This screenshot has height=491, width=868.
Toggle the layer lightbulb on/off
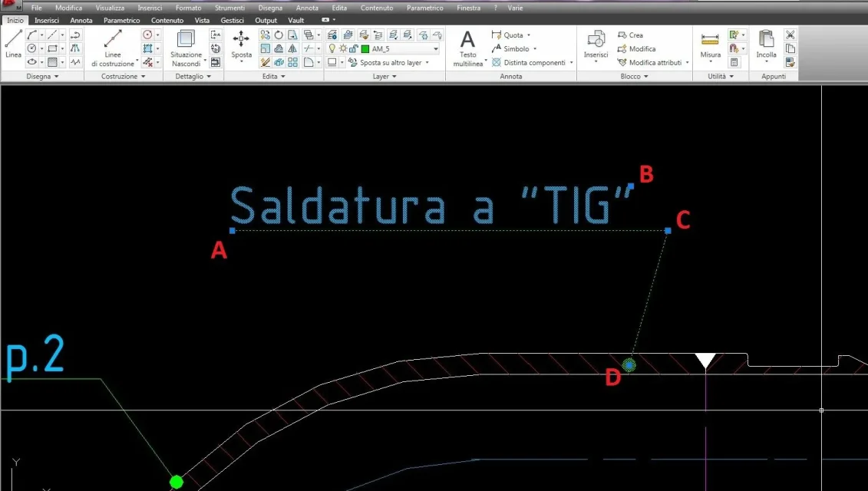[x=332, y=48]
